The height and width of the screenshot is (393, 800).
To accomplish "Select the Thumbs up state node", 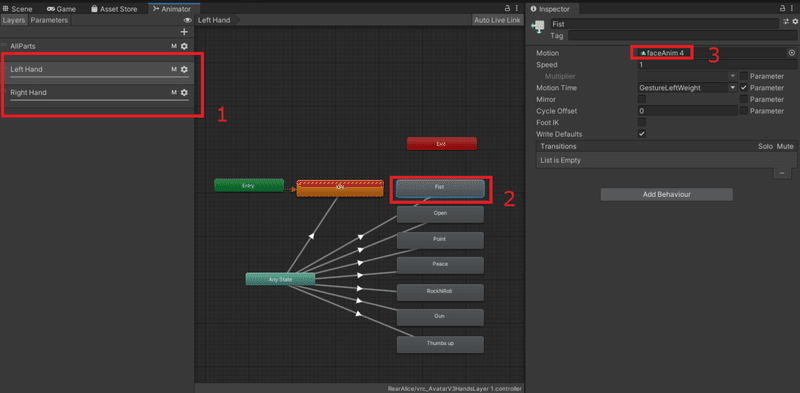I will point(440,345).
